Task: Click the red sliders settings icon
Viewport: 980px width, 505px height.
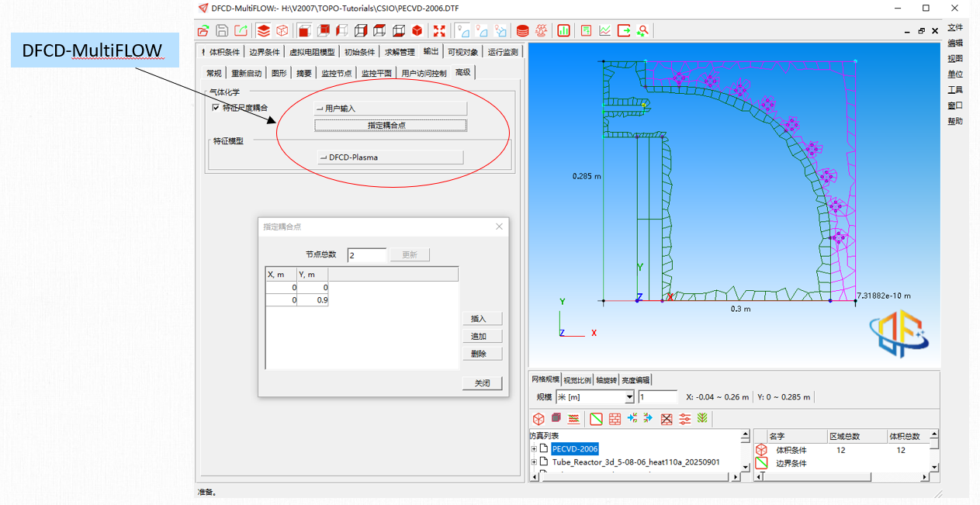Action: coord(684,419)
